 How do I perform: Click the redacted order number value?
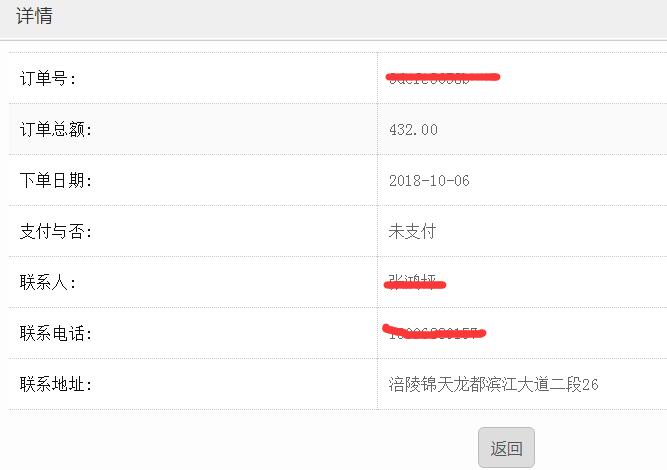click(442, 77)
